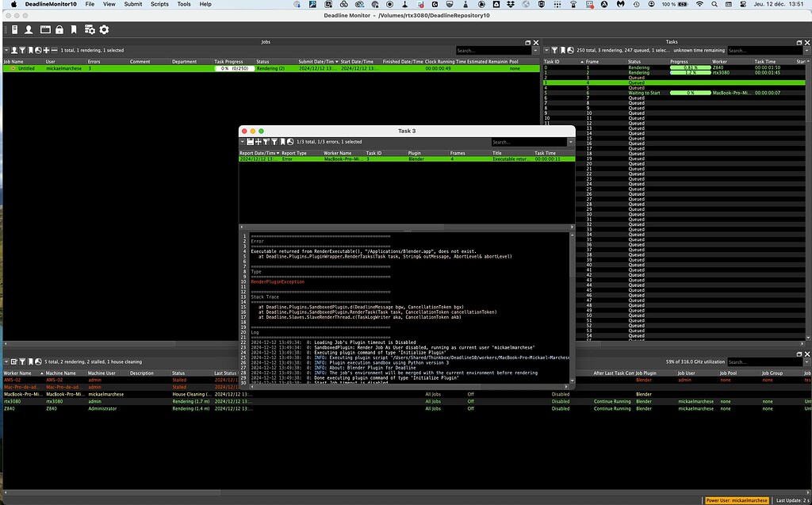Viewport: 812px width, 505px height.
Task: Open the search dropdown in the Task 3 window
Action: click(571, 141)
